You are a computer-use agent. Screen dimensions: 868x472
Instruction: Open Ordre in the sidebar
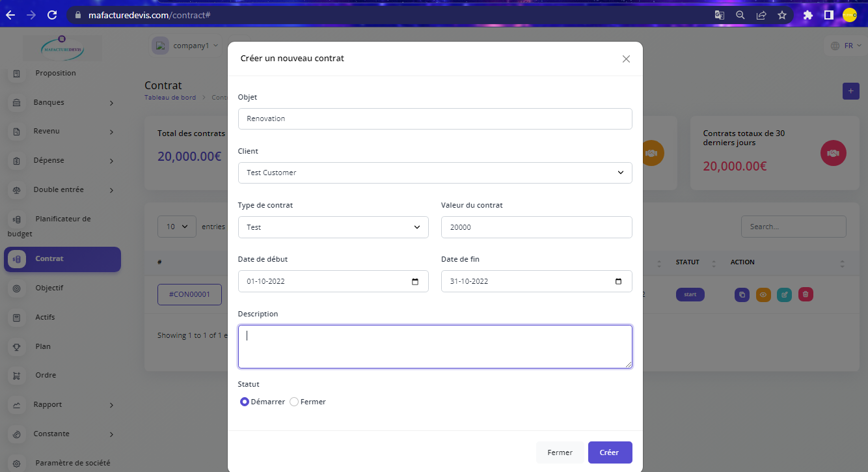coord(46,375)
